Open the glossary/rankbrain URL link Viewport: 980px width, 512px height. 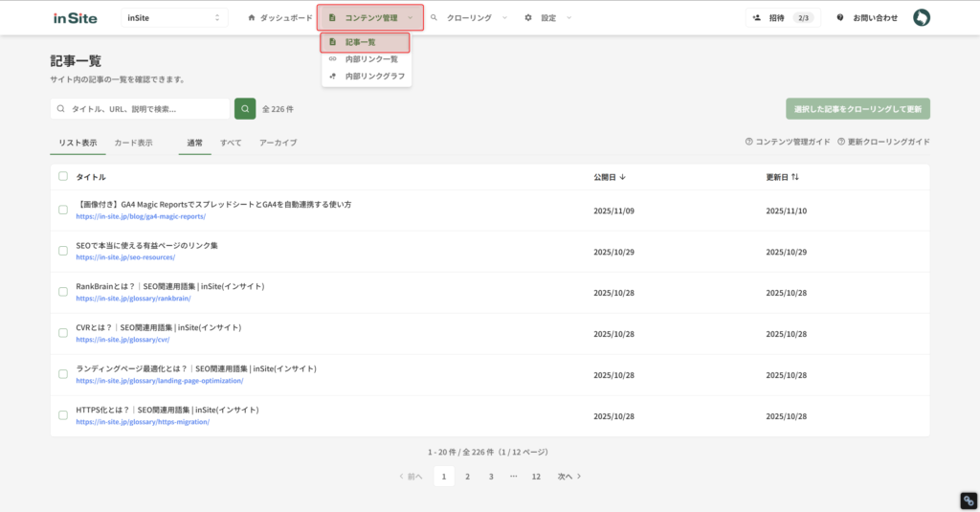point(133,299)
